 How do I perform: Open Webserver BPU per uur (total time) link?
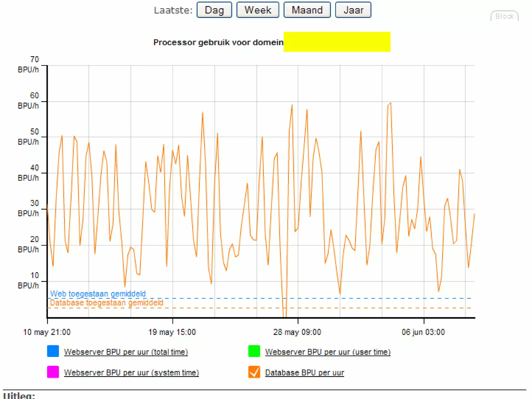tap(126, 352)
